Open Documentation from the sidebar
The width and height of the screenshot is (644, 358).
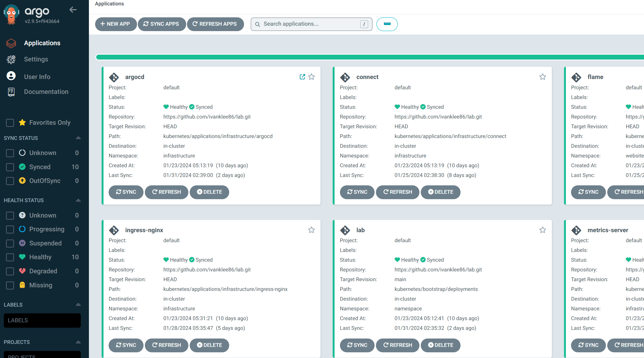(46, 92)
